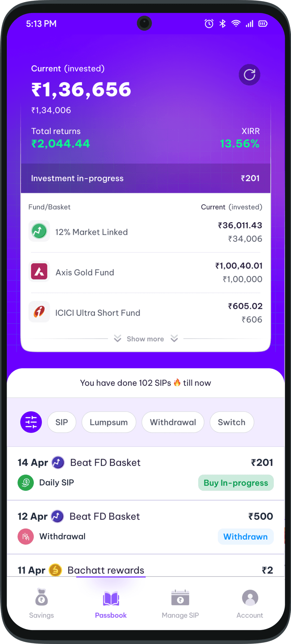This screenshot has height=644, width=291.
Task: Tap the Axis Gold Fund logo
Action: coord(39,272)
